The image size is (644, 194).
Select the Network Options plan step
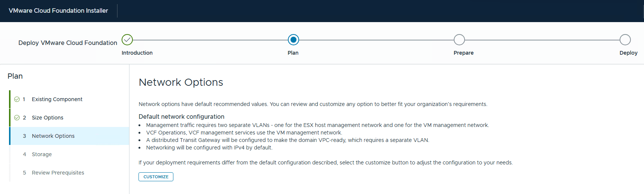69,136
